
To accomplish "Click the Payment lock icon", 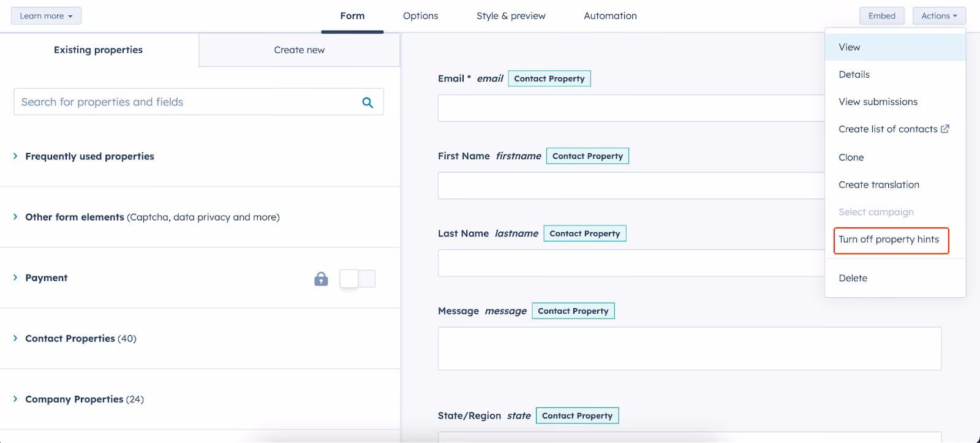I will click(321, 279).
